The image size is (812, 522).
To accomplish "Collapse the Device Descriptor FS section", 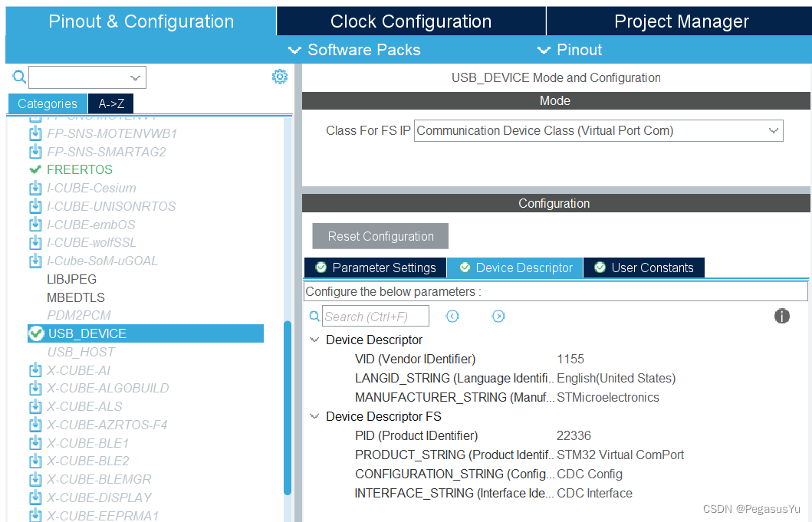I will click(314, 416).
